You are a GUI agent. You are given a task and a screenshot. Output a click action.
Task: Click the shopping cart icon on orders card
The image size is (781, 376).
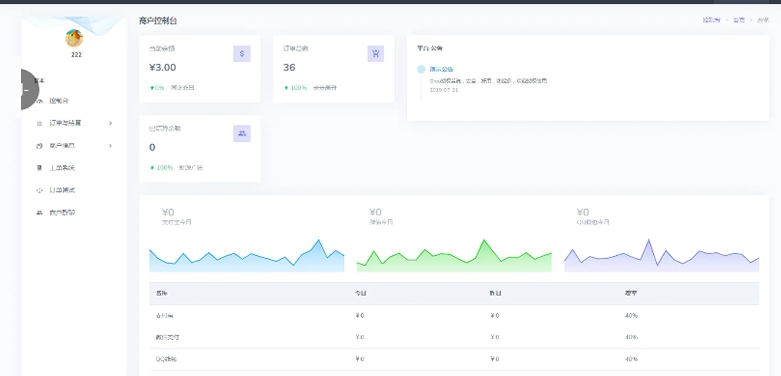376,54
